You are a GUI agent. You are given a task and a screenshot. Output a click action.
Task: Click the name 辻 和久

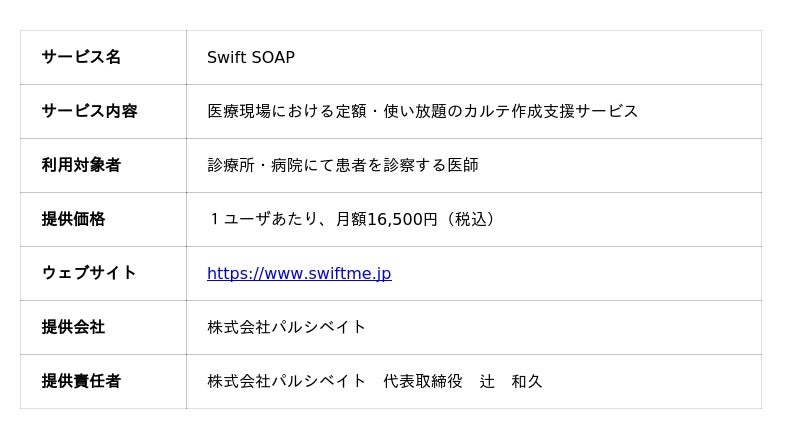tap(510, 381)
